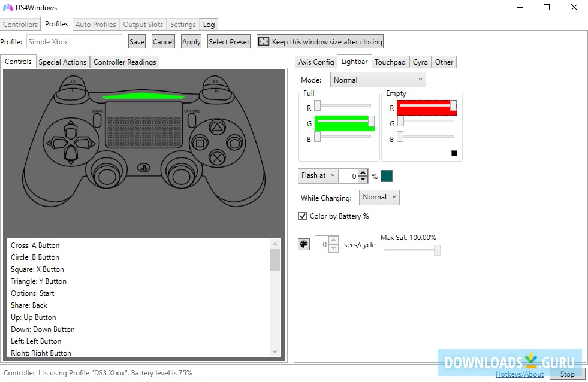This screenshot has height=382, width=588.
Task: Click the Profile name input field
Action: [x=74, y=41]
